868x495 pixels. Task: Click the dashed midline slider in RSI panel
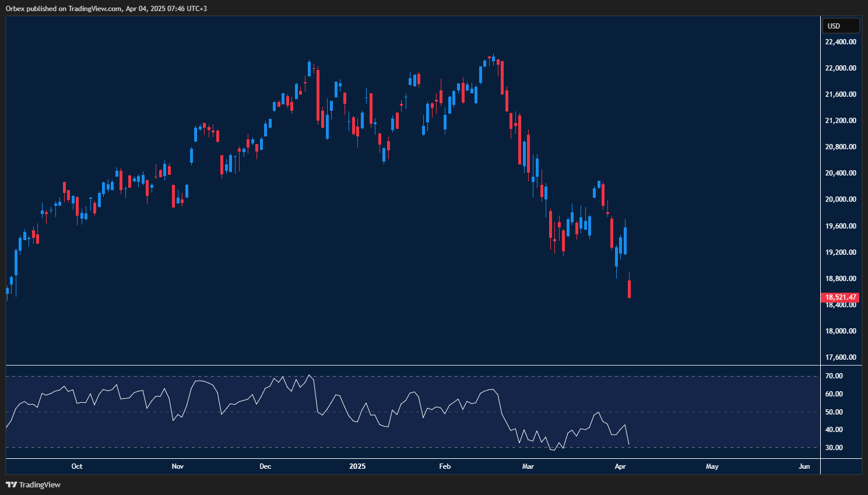tap(408, 412)
